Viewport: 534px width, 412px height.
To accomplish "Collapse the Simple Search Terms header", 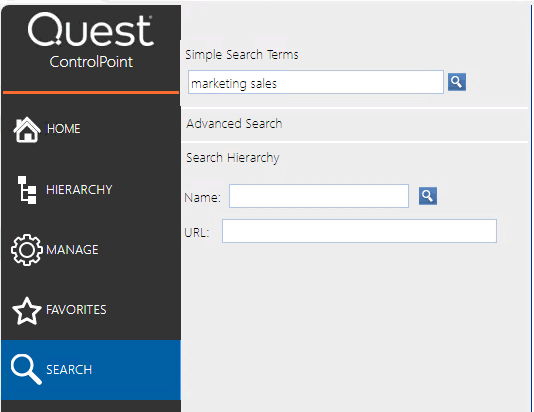I will click(241, 54).
